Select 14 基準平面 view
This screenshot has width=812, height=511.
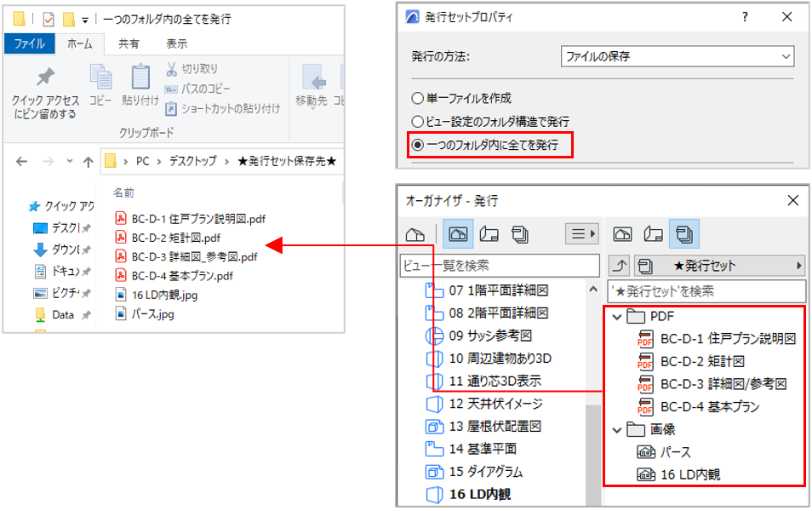pos(471,449)
